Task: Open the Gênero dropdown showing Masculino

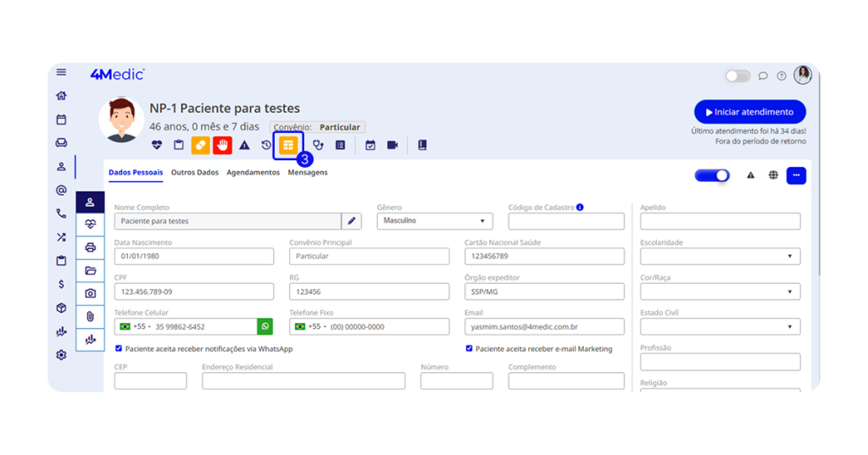Action: [434, 221]
